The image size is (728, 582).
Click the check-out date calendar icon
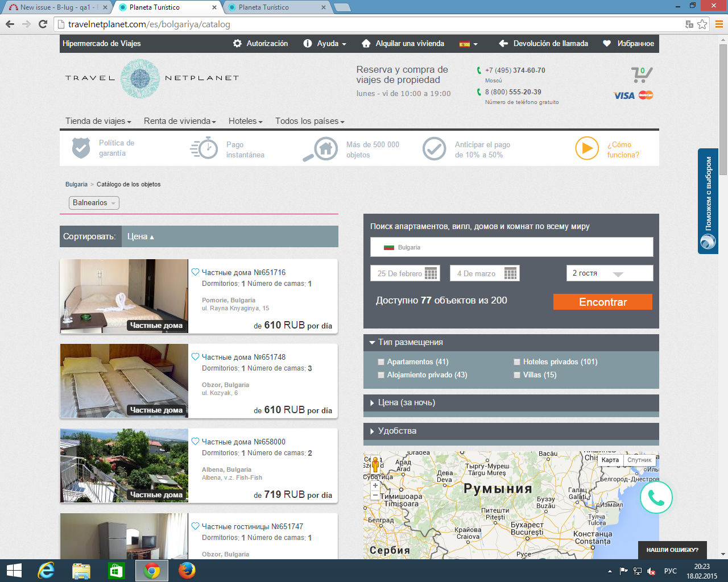[x=511, y=273]
